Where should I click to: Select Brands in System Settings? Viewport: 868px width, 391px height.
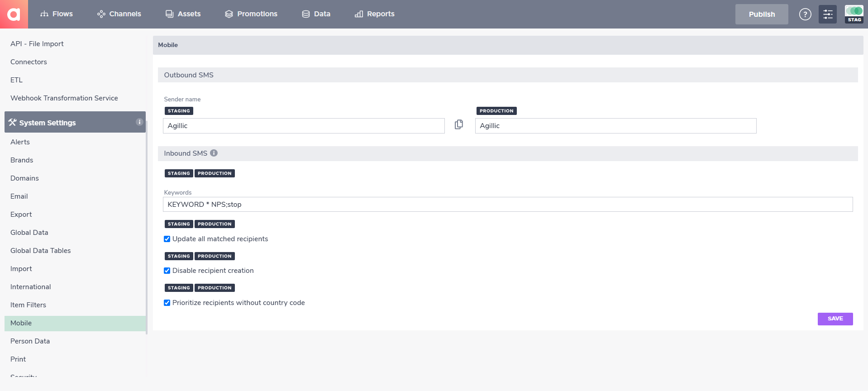click(22, 160)
